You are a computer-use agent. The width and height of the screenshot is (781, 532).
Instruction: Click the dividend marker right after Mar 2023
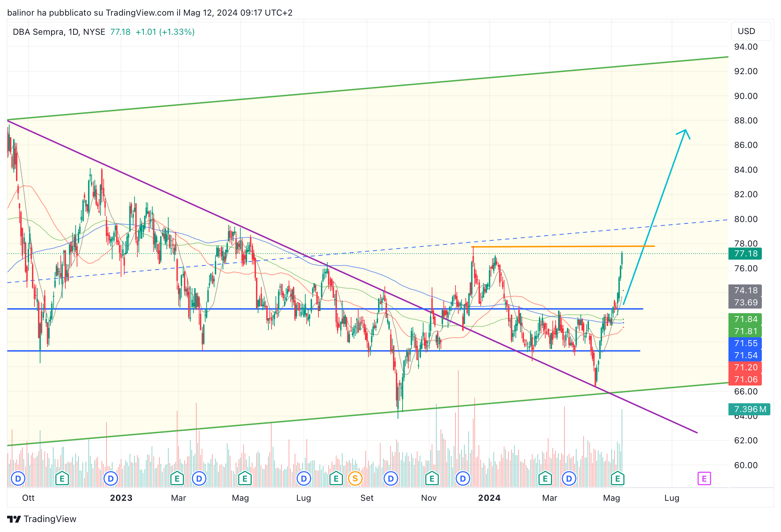tap(199, 479)
